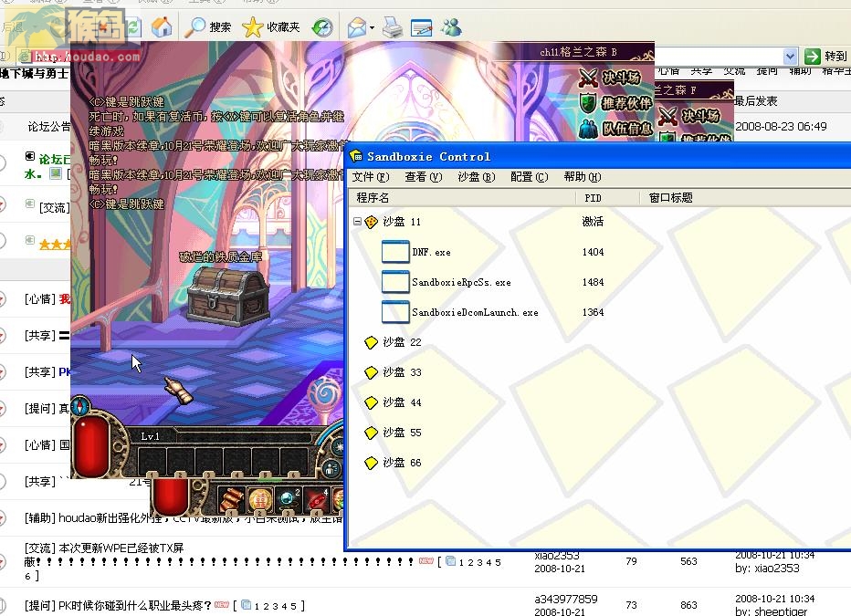Select the 沙盘 44 sandbox
Screen dimensions: 851x616
tap(402, 402)
